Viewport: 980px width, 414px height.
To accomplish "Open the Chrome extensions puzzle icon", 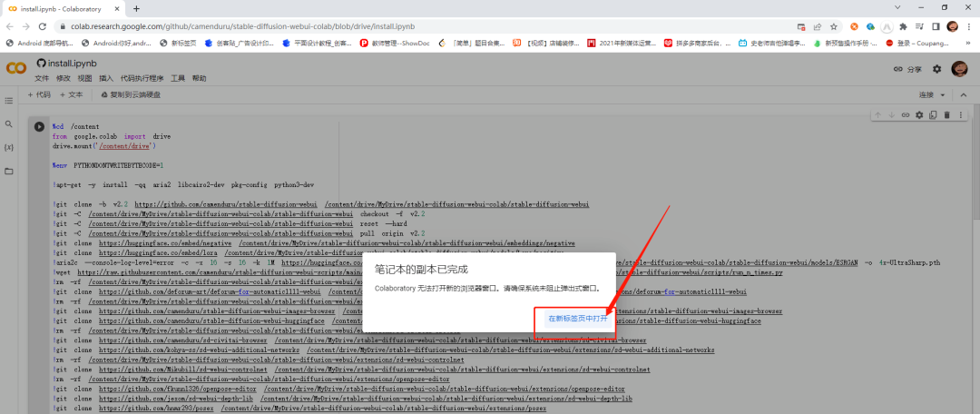I will pyautogui.click(x=903, y=27).
